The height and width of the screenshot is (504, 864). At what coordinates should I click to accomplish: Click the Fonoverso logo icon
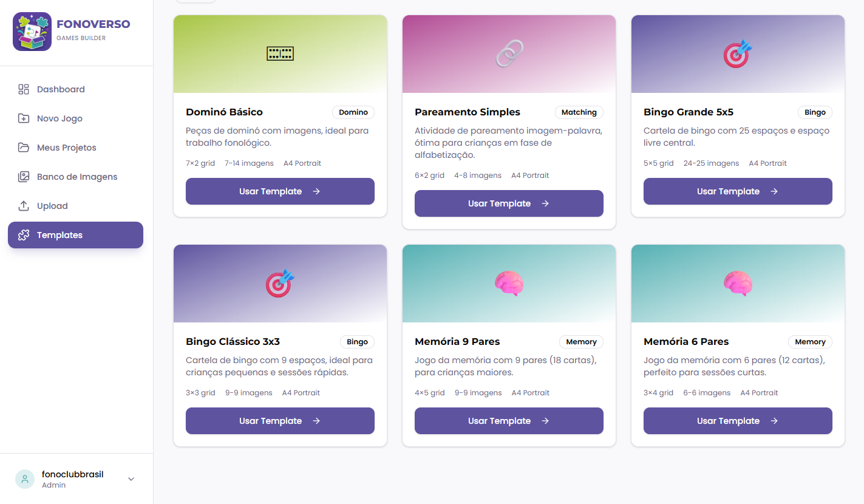point(32,32)
